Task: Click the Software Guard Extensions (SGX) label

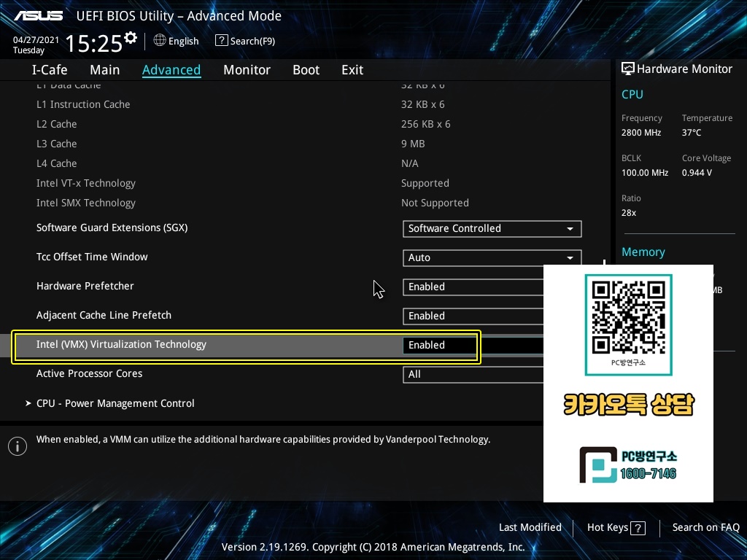Action: tap(112, 227)
